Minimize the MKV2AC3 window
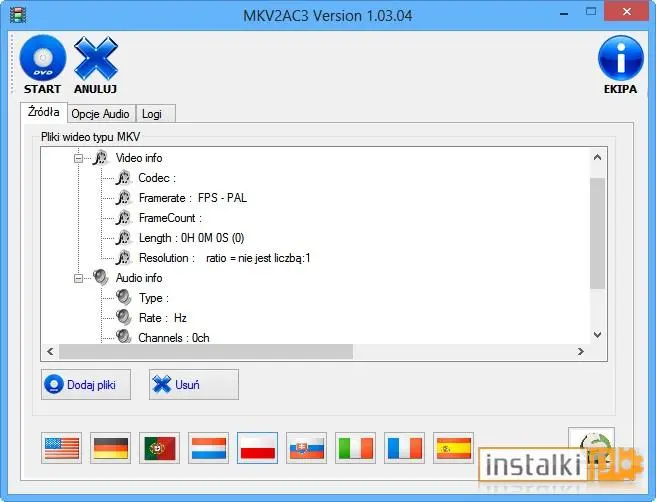This screenshot has width=656, height=502. coord(564,14)
